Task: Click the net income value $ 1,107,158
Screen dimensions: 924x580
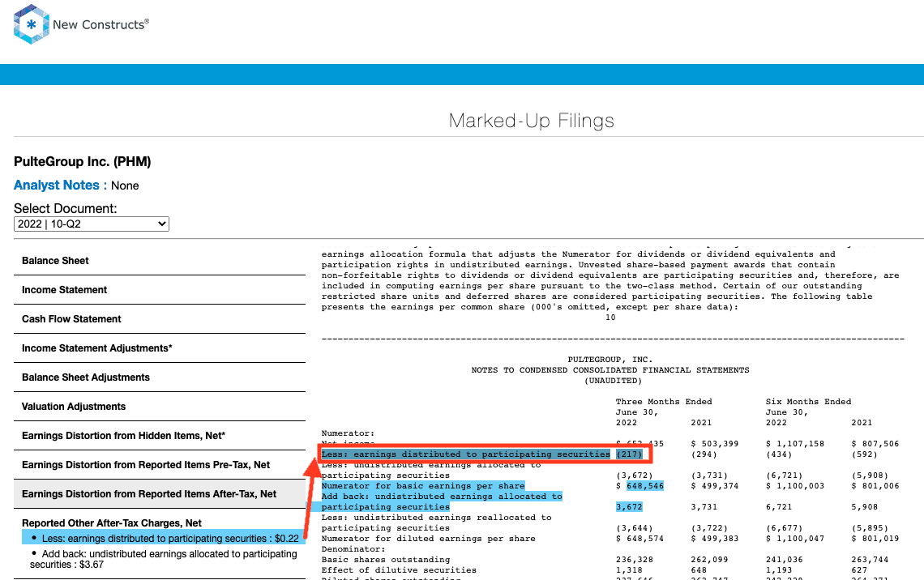Action: pyautogui.click(x=795, y=443)
